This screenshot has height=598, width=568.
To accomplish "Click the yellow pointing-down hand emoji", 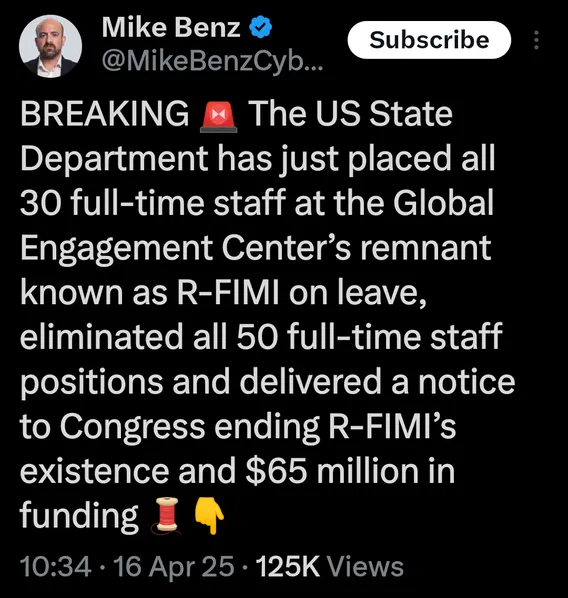I will (x=209, y=516).
